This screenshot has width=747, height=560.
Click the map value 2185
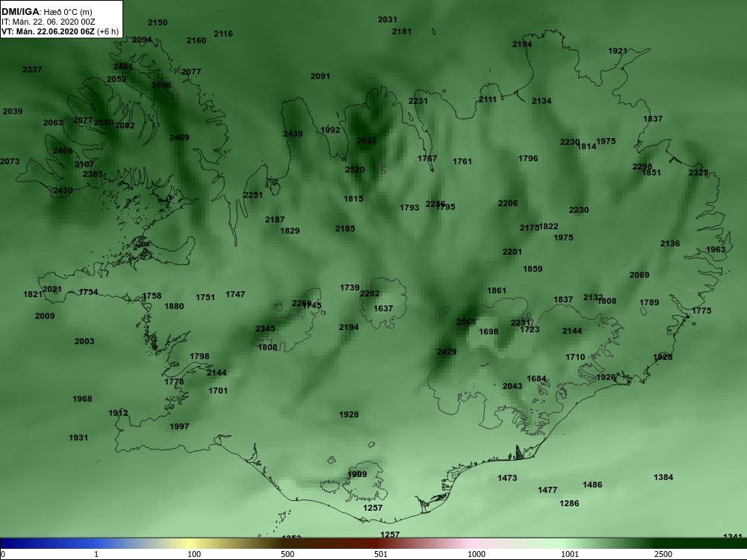[345, 229]
